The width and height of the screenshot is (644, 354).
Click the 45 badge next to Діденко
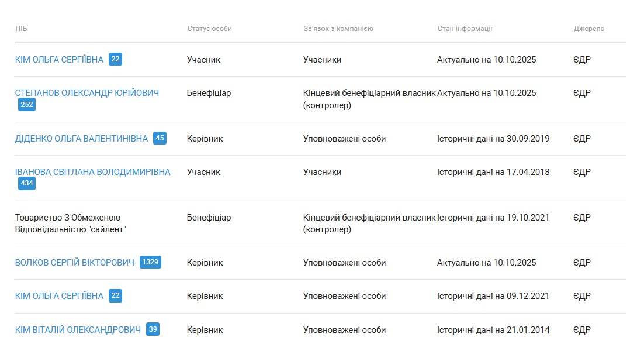coord(160,138)
